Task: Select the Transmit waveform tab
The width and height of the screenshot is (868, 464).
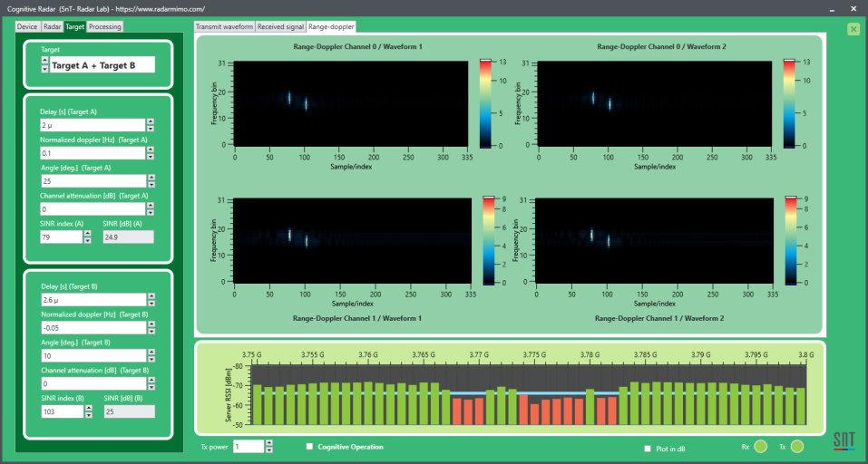Action: pos(225,26)
